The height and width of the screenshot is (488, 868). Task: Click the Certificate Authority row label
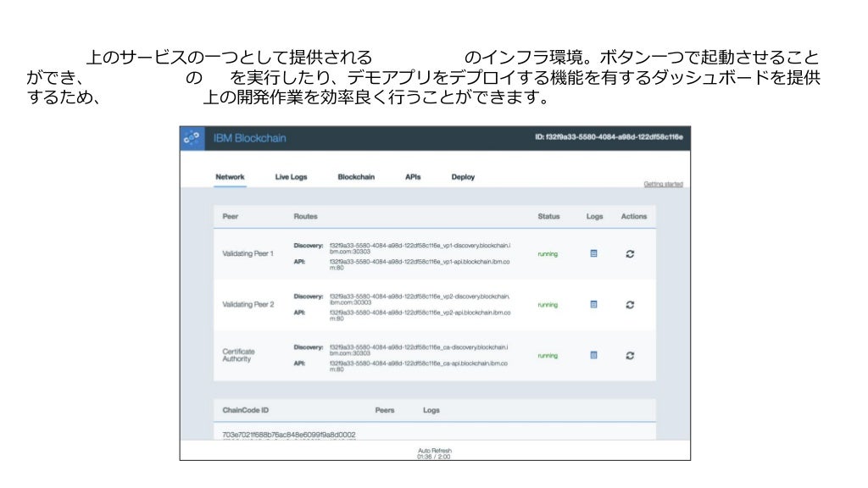pos(238,355)
